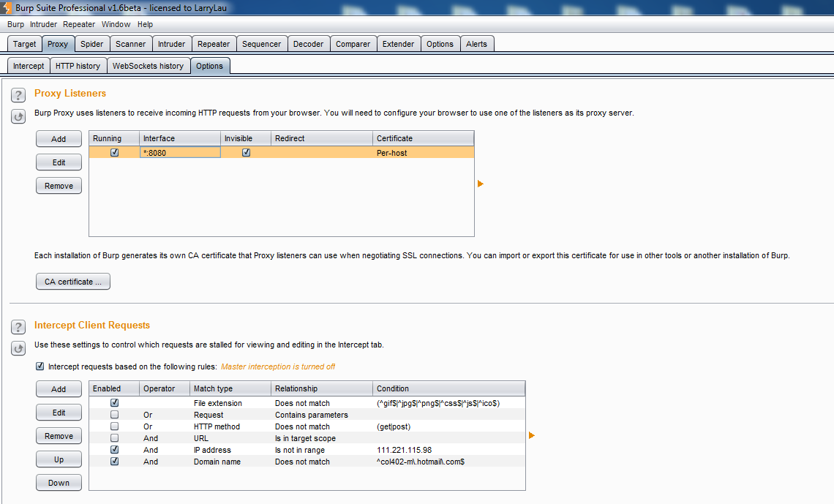Open the Alerts tab
Viewport: 834px width, 504px height.
coord(476,44)
